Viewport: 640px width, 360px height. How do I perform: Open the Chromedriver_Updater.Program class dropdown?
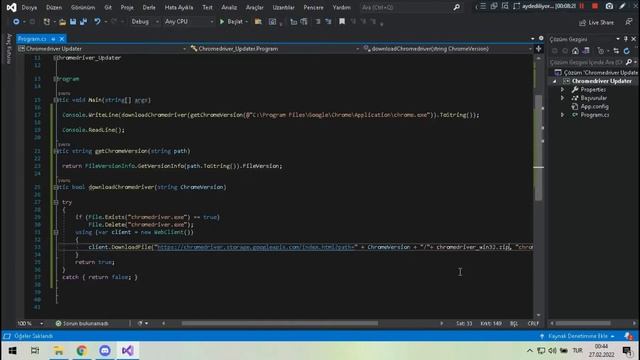point(275,49)
